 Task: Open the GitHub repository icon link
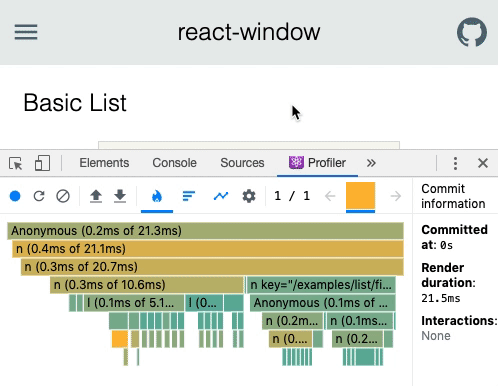pos(472,32)
